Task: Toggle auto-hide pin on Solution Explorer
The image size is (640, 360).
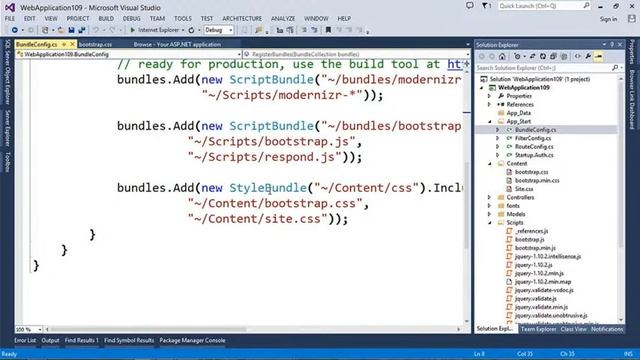Action: [612, 44]
